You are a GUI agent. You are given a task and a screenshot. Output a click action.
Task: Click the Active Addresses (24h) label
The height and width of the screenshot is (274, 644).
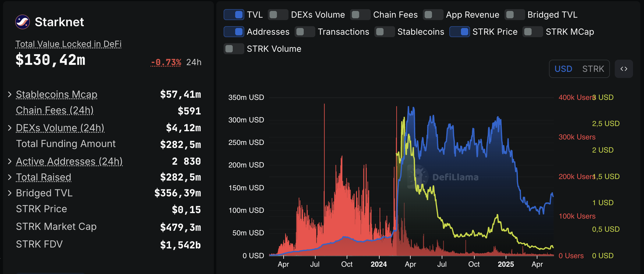coord(69,161)
